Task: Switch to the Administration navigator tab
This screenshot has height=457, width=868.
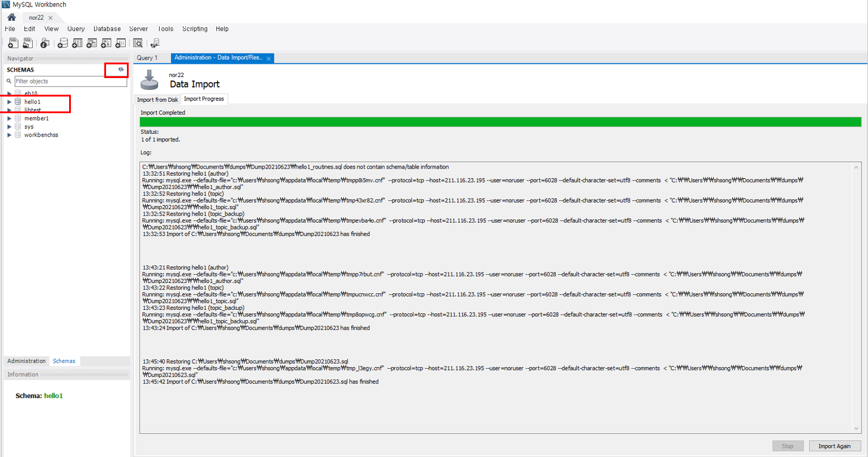Action: 26,361
